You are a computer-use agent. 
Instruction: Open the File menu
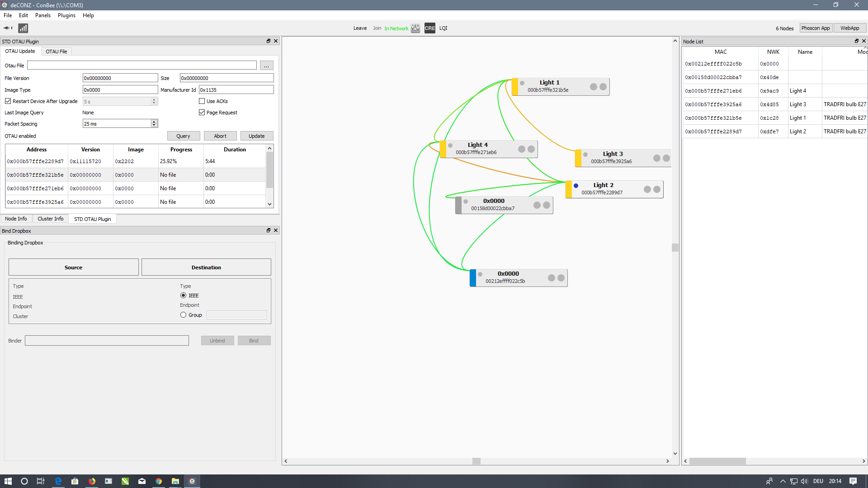coord(8,15)
